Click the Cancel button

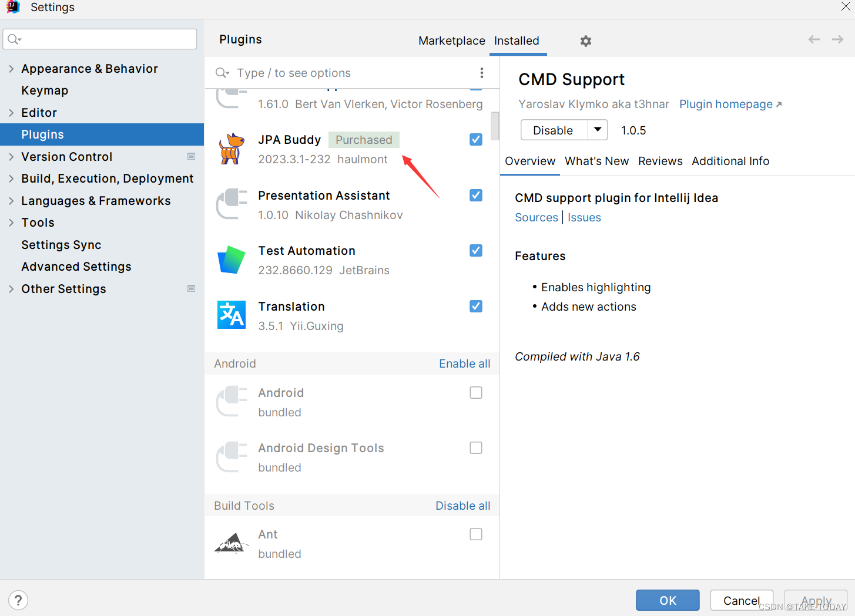tap(742, 600)
